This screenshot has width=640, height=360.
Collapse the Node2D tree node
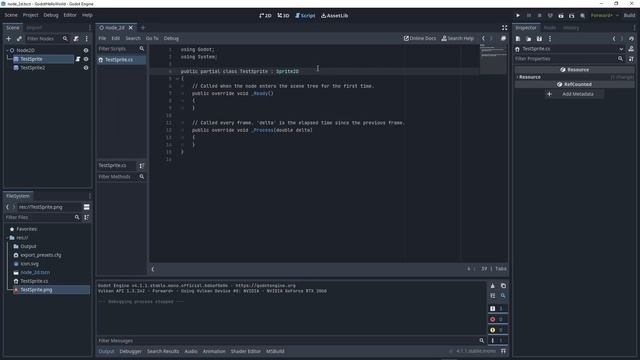click(7, 50)
